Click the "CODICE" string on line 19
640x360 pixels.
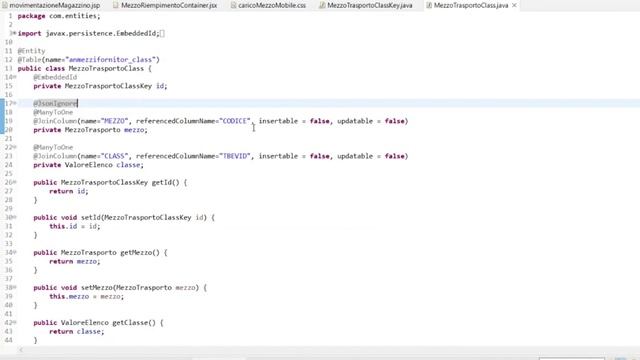(x=235, y=121)
